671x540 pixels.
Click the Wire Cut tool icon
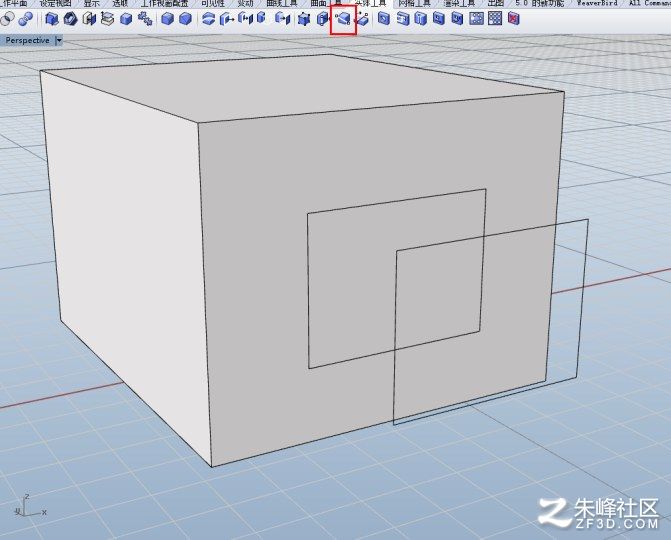(x=208, y=19)
